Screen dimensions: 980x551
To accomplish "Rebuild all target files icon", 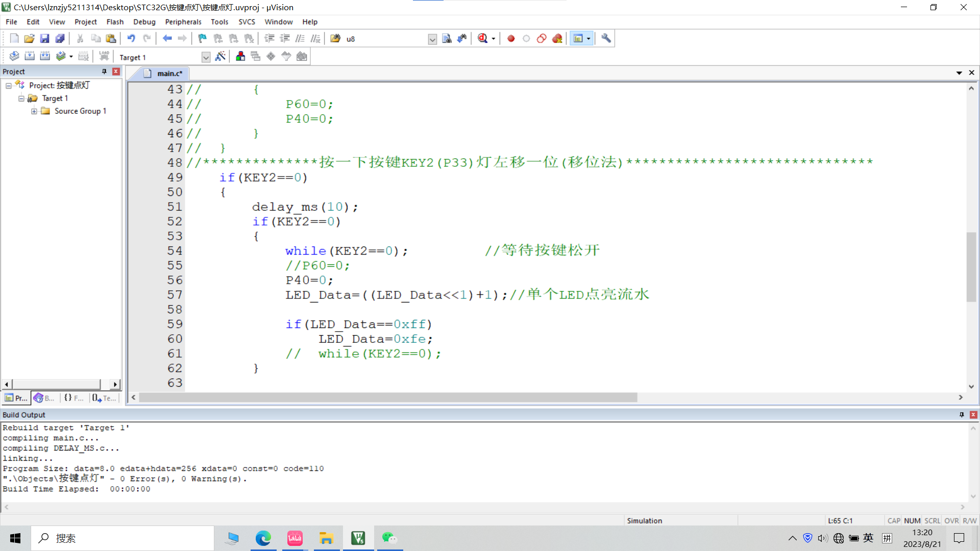I will pyautogui.click(x=45, y=56).
